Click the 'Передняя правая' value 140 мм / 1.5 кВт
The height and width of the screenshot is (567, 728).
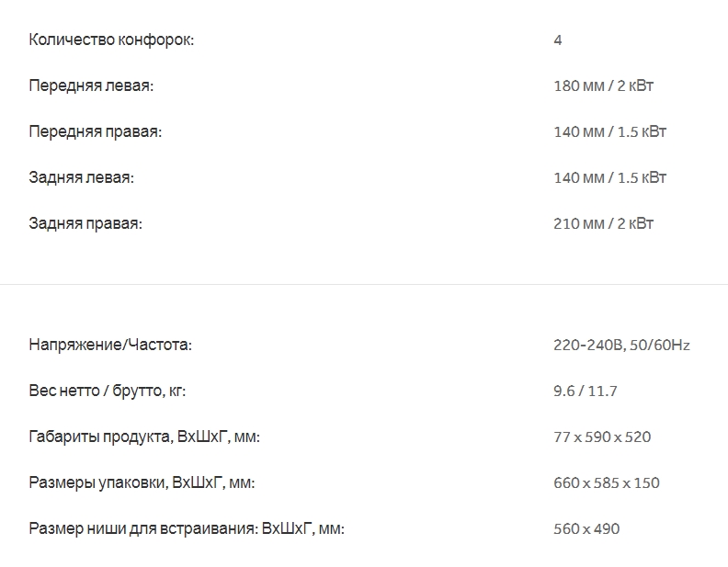[x=609, y=131]
